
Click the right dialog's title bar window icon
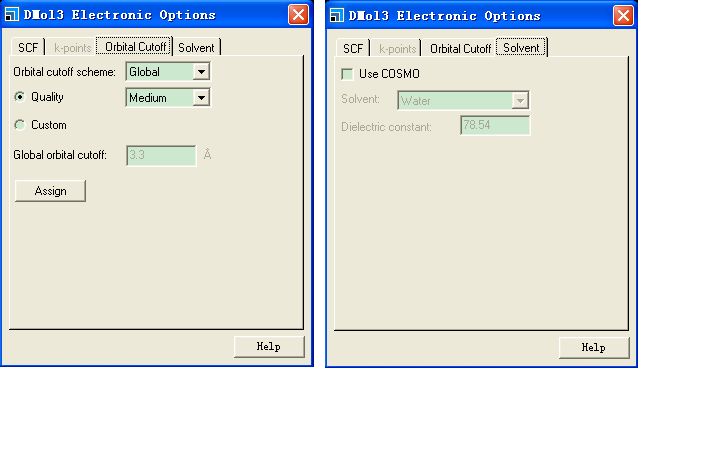click(x=337, y=16)
